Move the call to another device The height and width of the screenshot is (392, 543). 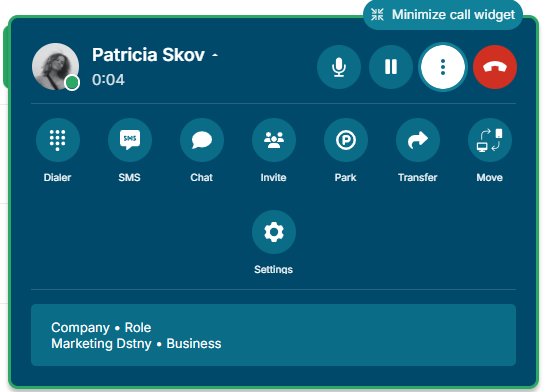pyautogui.click(x=490, y=140)
